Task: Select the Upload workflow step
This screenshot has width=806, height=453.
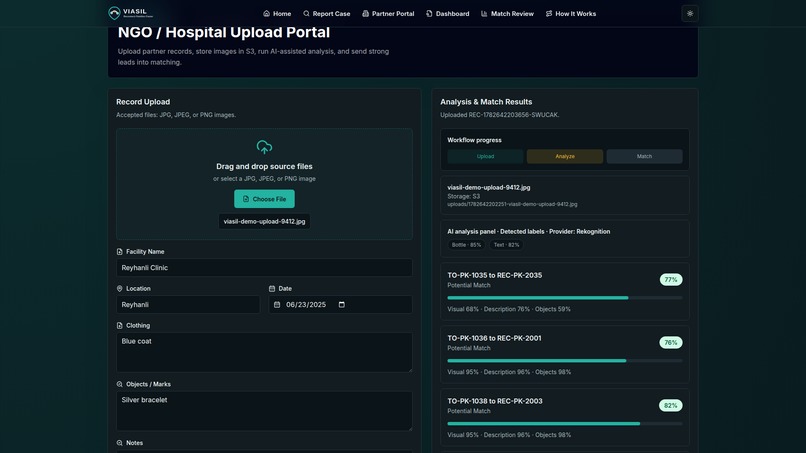Action: tap(485, 156)
